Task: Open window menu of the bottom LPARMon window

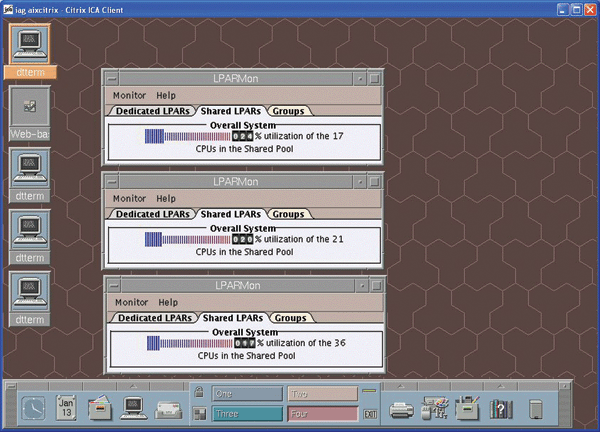Action: click(x=112, y=286)
